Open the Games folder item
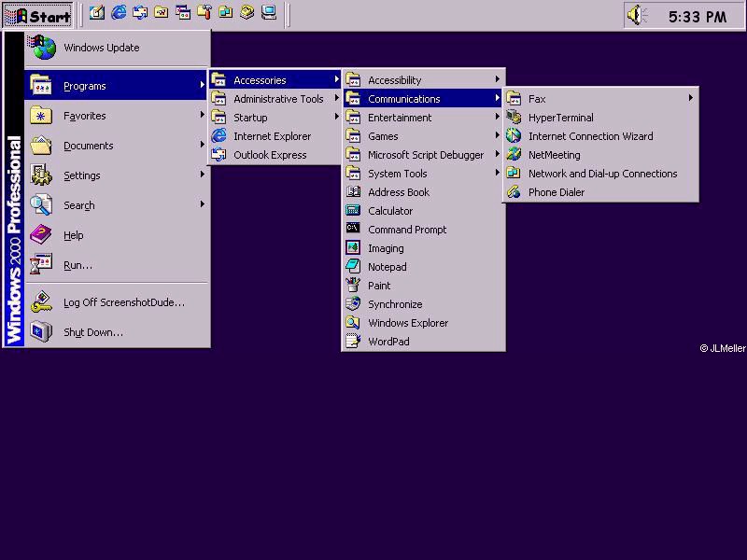This screenshot has width=747, height=560. click(x=423, y=136)
